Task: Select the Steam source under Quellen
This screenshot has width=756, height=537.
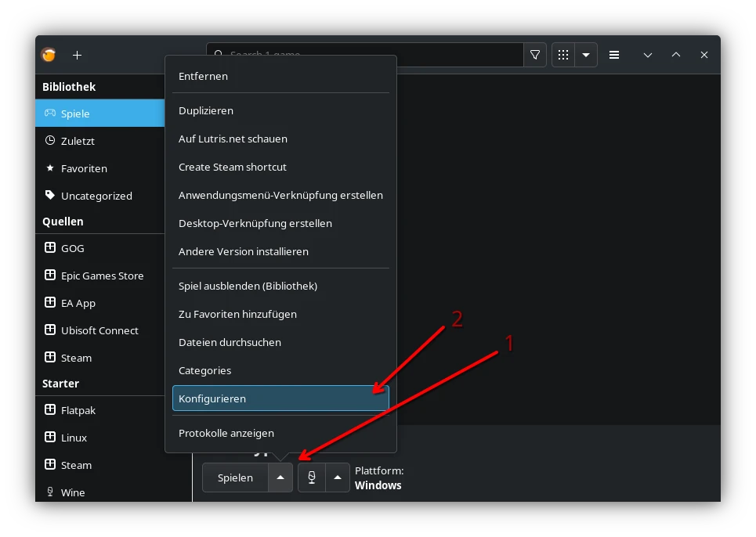Action: [50, 357]
